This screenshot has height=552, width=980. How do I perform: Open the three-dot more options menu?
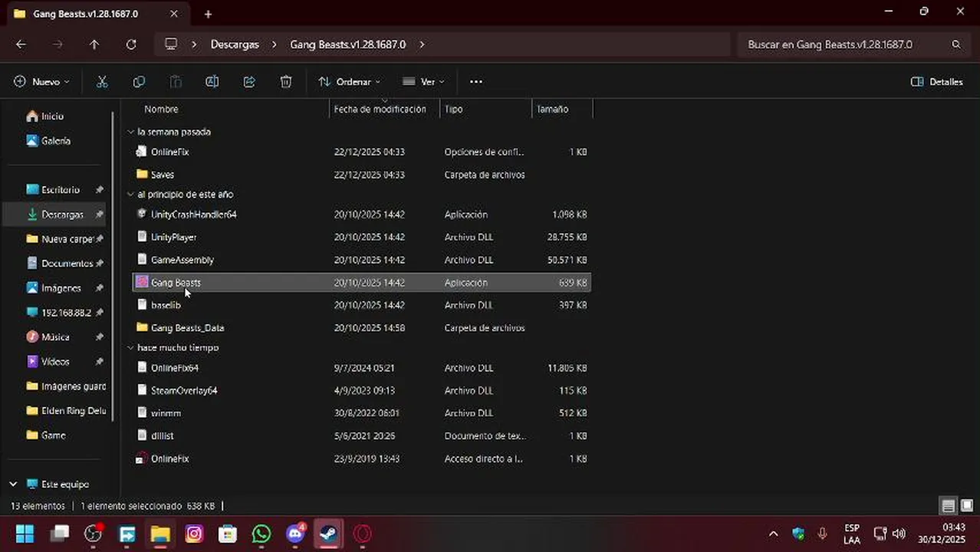[476, 82]
